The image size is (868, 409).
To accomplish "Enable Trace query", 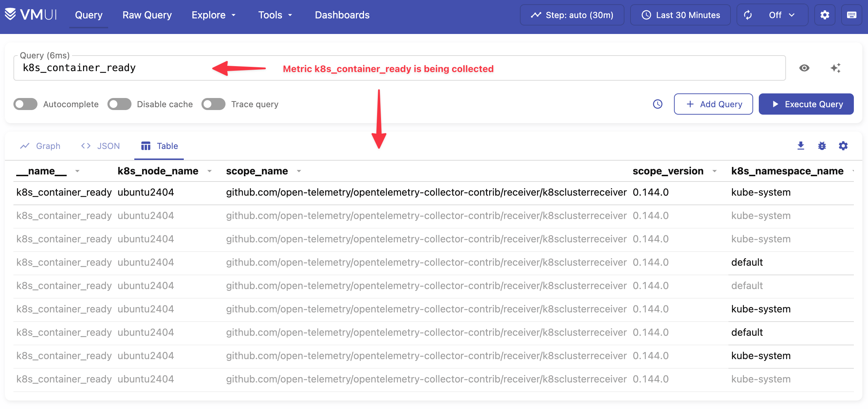I will pos(213,104).
